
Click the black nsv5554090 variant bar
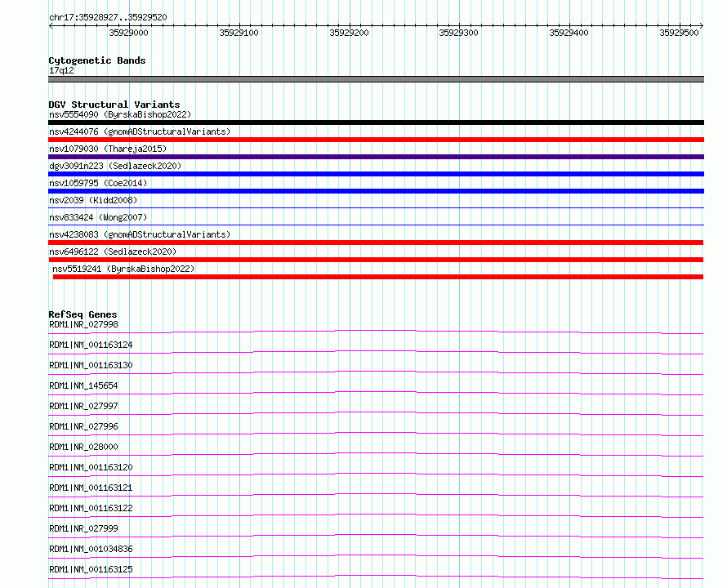coord(376,122)
